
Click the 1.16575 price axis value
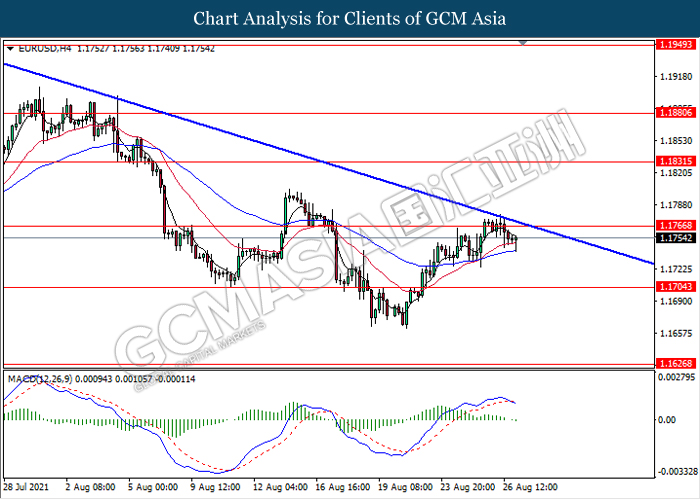tap(676, 333)
